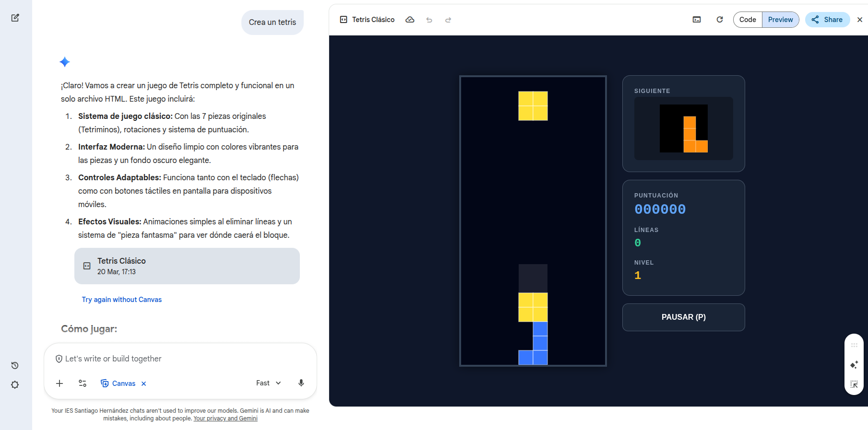Image resolution: width=868 pixels, height=430 pixels.
Task: Click the microphone voice input icon
Action: 301,383
